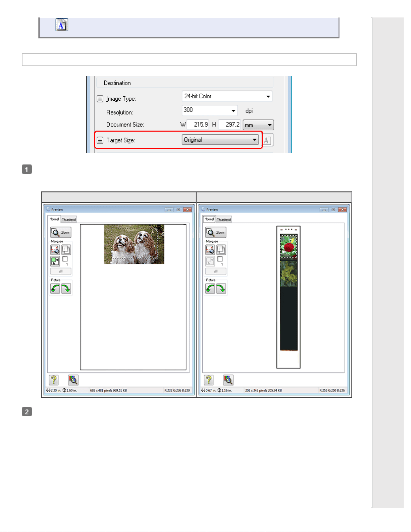Open Help in film strip Preview window
This screenshot has height=532, width=411.
coord(209,380)
